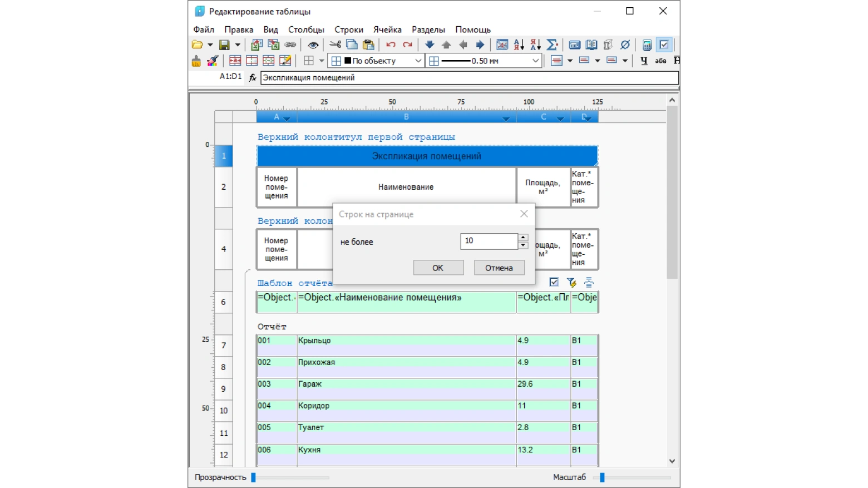The image size is (868, 488).
Task: Adjust the Прозрачность slider
Action: pos(253,477)
